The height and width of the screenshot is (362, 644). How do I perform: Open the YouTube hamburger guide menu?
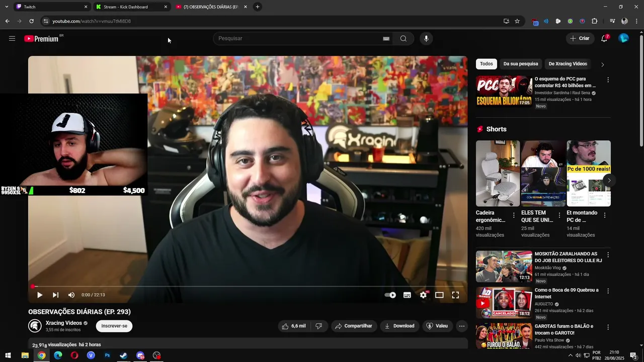(x=12, y=38)
